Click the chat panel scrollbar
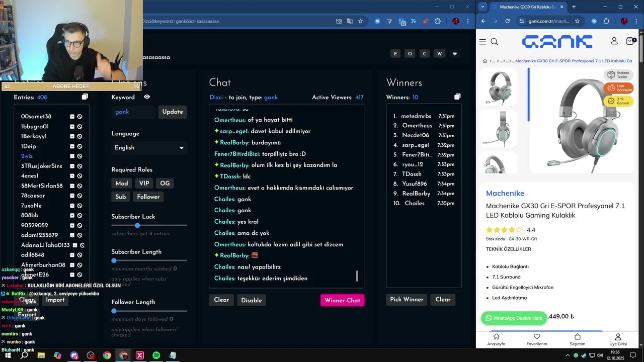Screen dimensions: 644x362 (x=357, y=276)
